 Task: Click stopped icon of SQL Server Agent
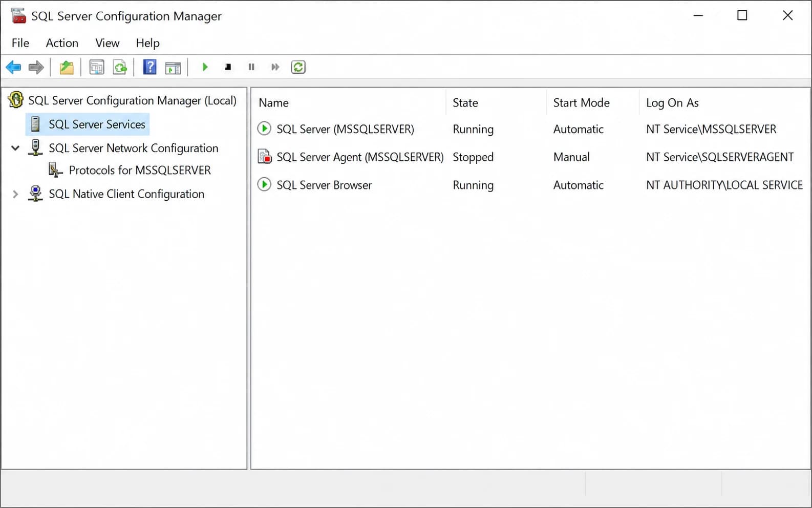pos(264,157)
